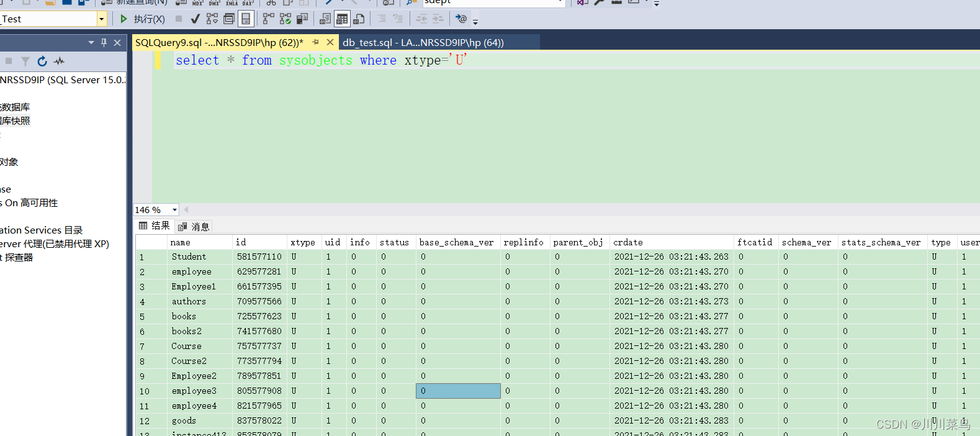Click the stats_schema_ver column header
This screenshot has width=980, height=436.
[883, 242]
